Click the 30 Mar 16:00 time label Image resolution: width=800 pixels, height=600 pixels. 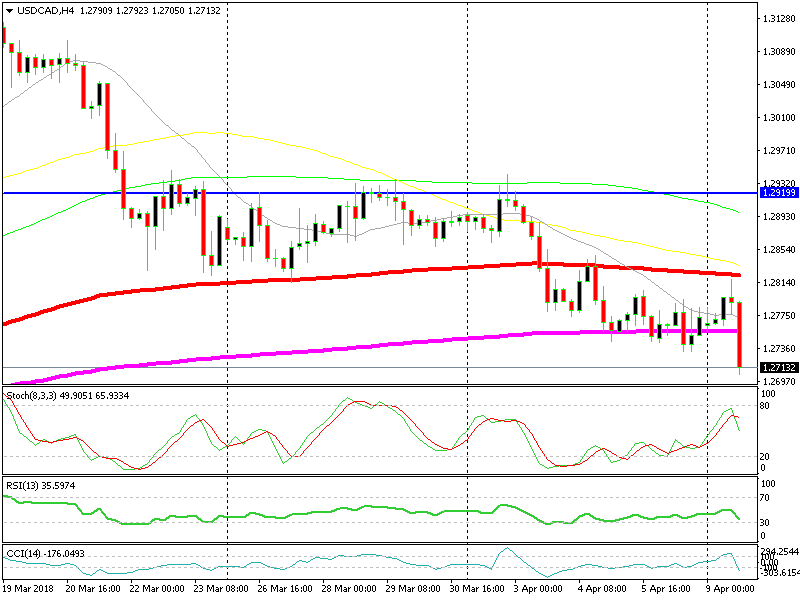pyautogui.click(x=478, y=588)
